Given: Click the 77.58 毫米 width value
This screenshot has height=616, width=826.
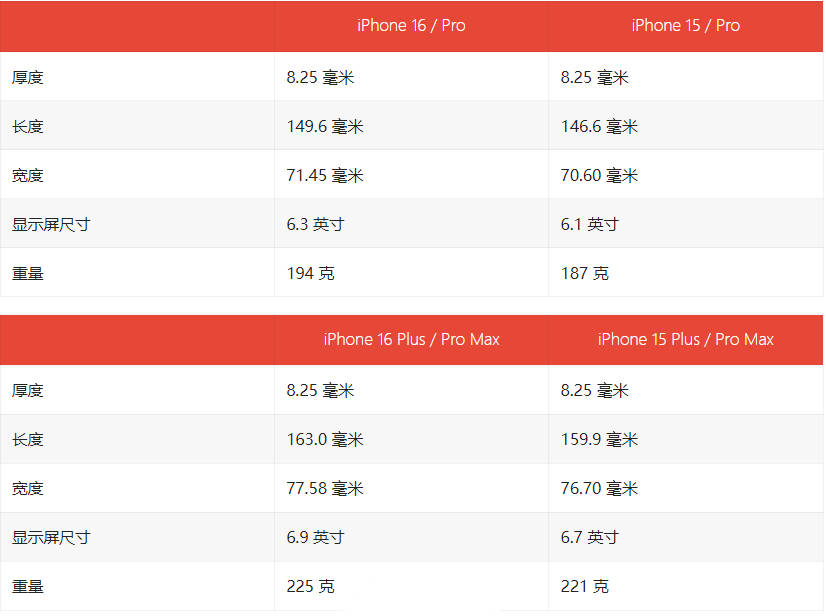Looking at the screenshot, I should pos(324,489).
